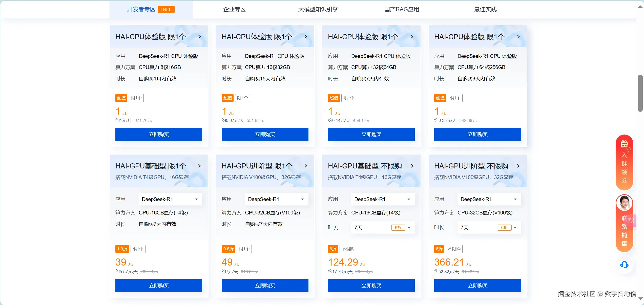The image size is (644, 305).
Task: Click 6折 badge in 366.21元 card's 时长 dropdown
Action: tap(505, 228)
